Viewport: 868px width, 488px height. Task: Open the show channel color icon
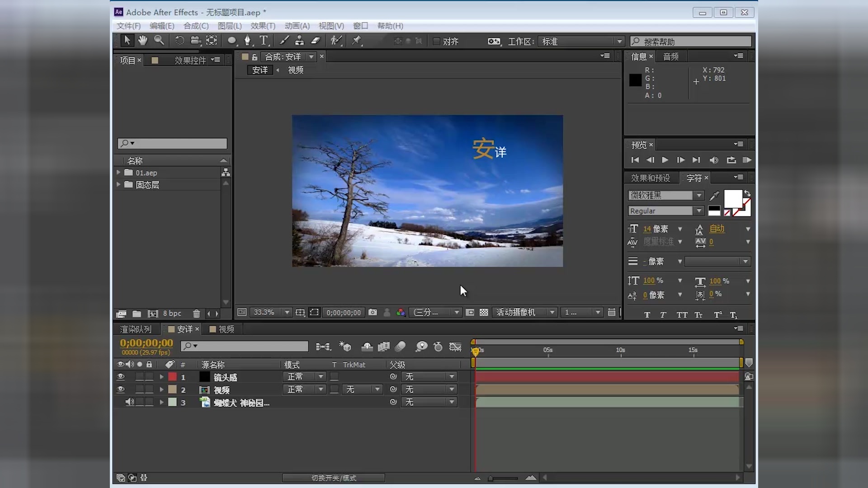pyautogui.click(x=401, y=312)
